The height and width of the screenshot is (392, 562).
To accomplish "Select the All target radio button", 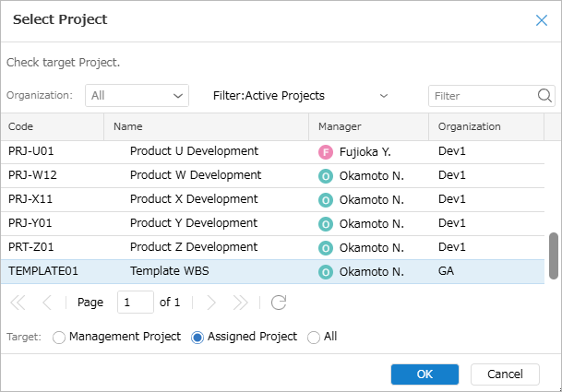I will coord(314,338).
